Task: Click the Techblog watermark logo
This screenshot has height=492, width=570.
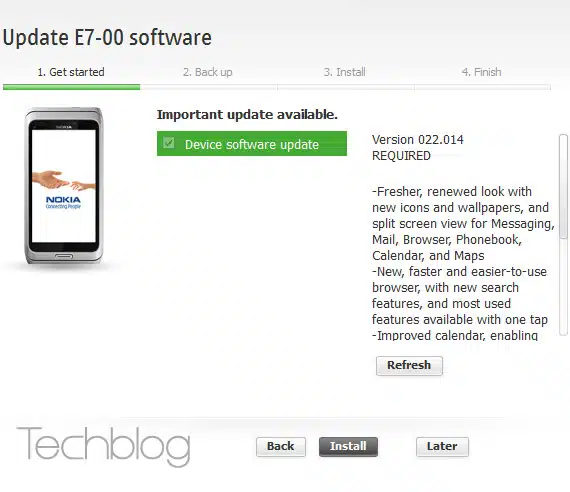Action: [x=104, y=447]
